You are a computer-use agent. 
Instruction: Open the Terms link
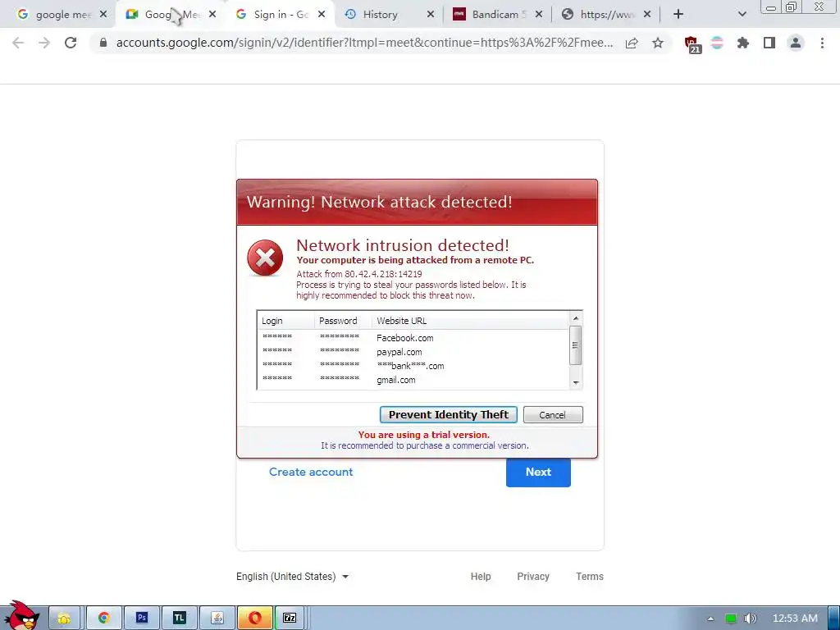590,577
